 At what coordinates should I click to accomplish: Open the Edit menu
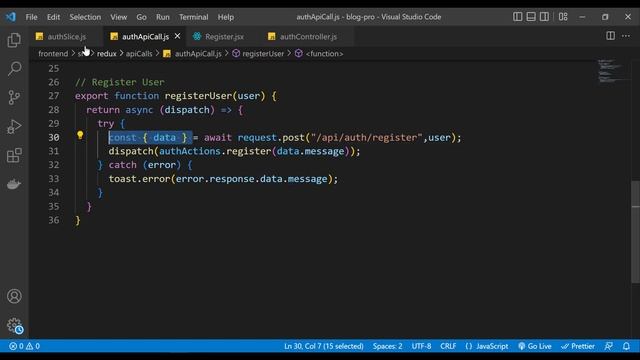(53, 17)
